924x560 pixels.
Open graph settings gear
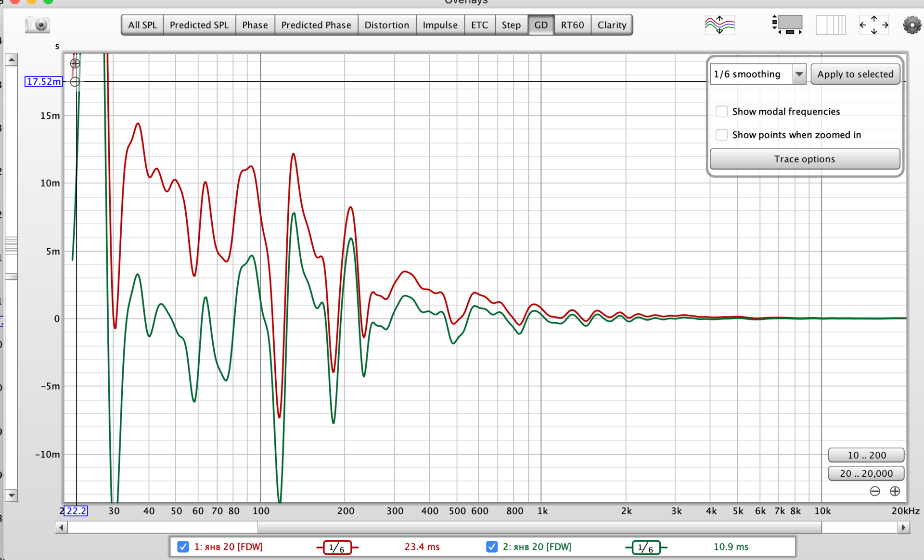912,25
